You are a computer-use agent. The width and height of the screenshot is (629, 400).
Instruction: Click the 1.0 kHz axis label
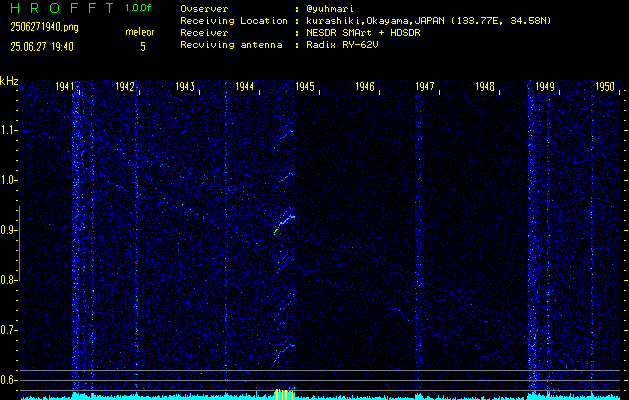coord(8,181)
